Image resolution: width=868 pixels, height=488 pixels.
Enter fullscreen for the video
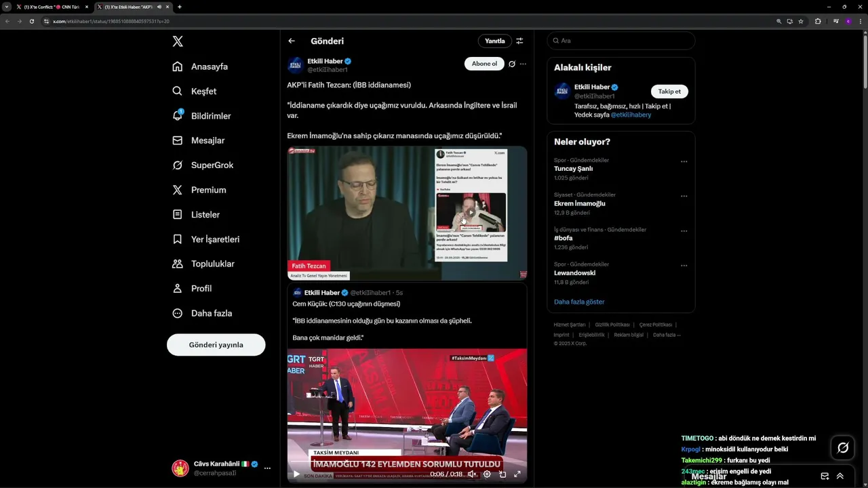click(x=517, y=474)
